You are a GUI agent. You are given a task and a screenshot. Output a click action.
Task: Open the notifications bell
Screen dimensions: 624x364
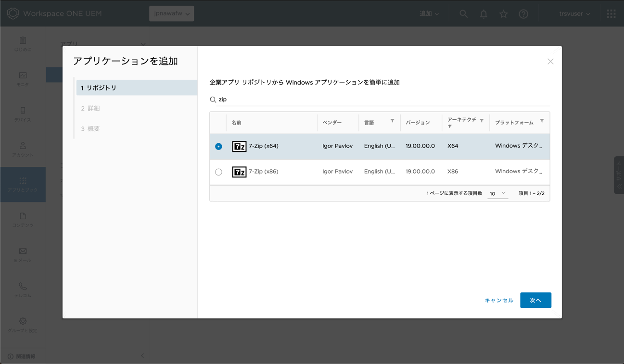pyautogui.click(x=484, y=14)
